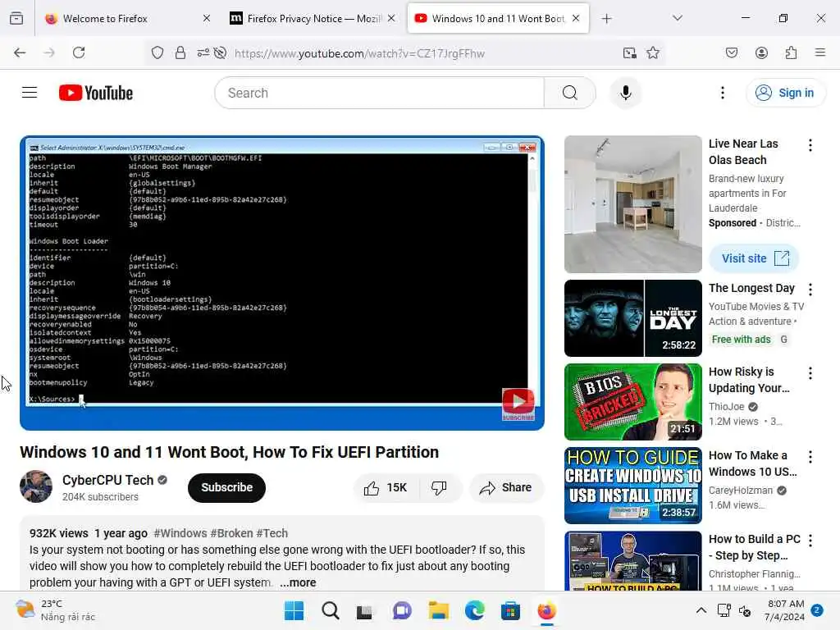
Task: Open The Longest Day thumbnail
Action: pos(632,318)
